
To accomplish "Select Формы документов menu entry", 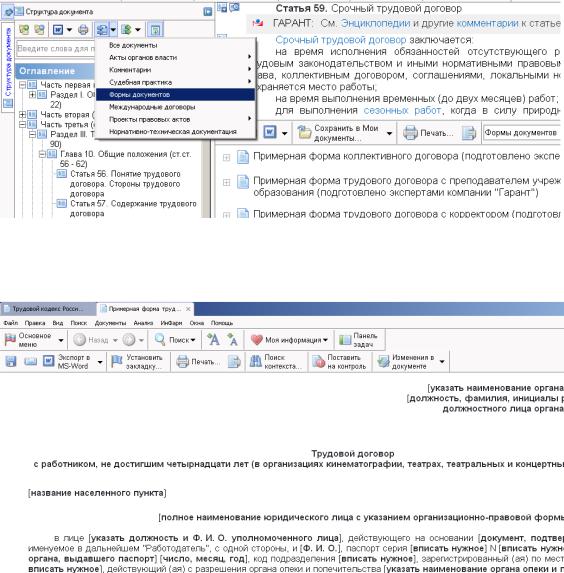I will (175, 95).
